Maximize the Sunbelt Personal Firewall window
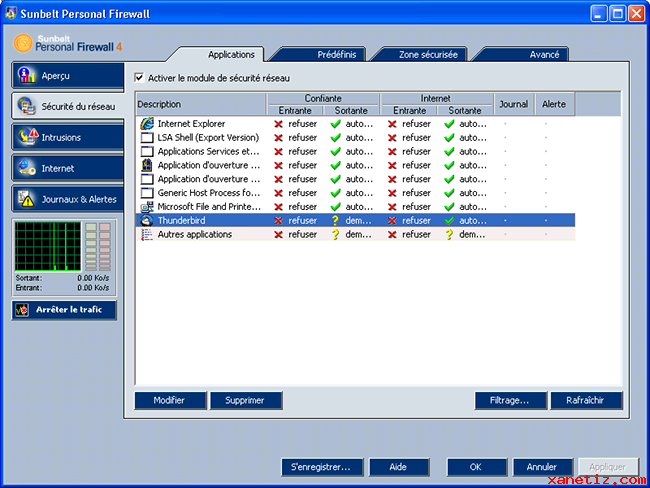Image resolution: width=650 pixels, height=488 pixels. coord(618,14)
